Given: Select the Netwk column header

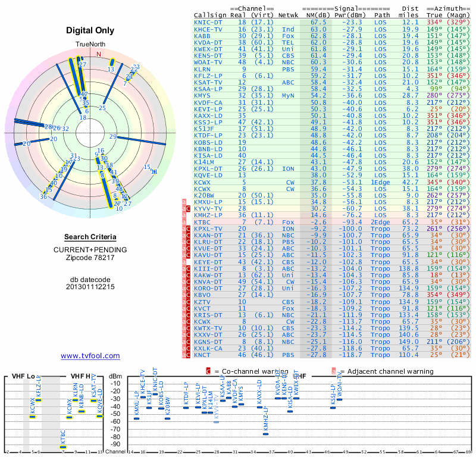Looking at the screenshot, I should coord(288,15).
